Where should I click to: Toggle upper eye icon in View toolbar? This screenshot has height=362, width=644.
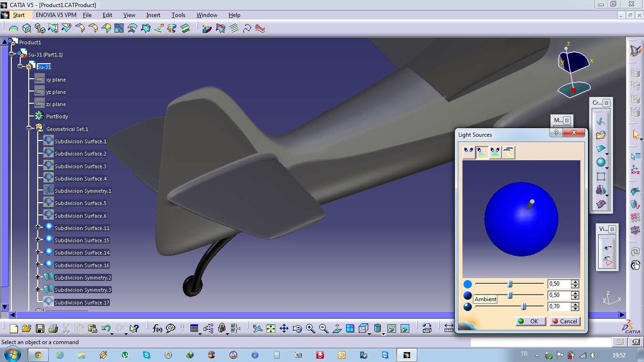[608, 248]
